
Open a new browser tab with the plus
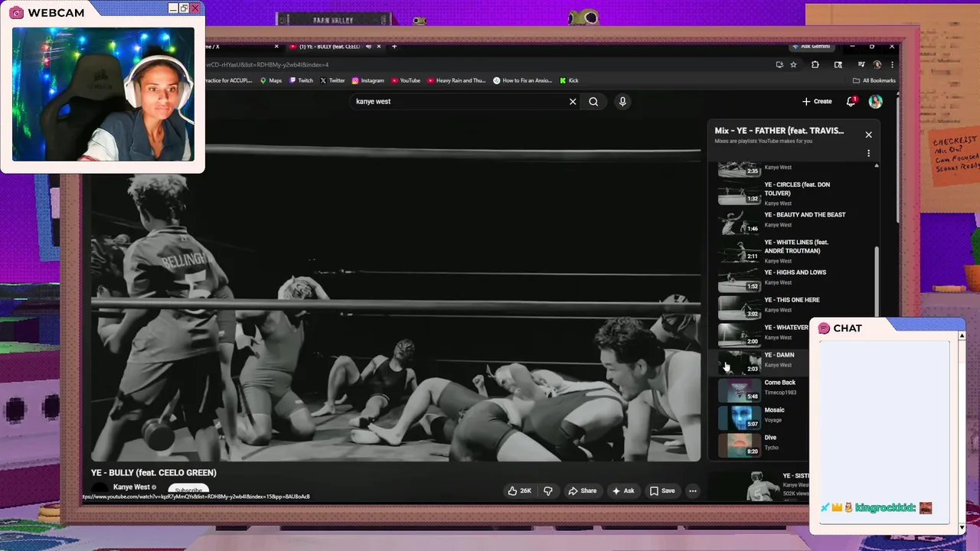[394, 47]
